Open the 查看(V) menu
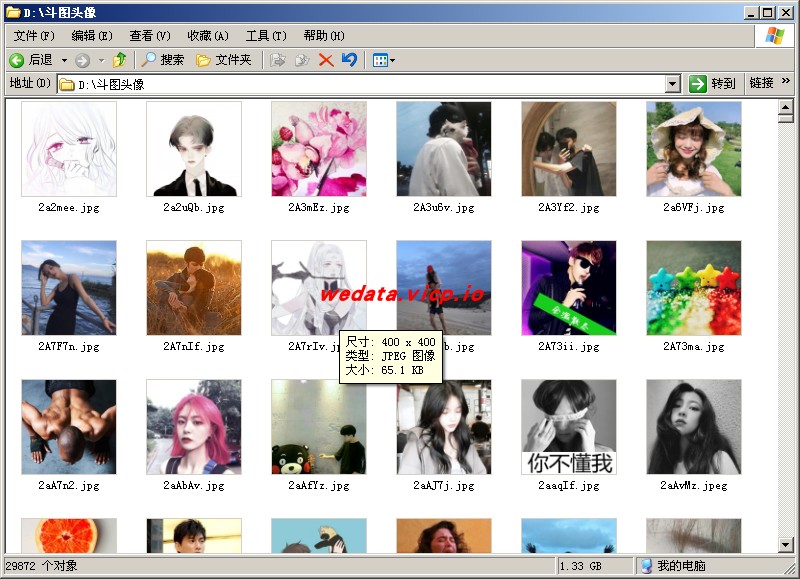800x579 pixels. 149,36
